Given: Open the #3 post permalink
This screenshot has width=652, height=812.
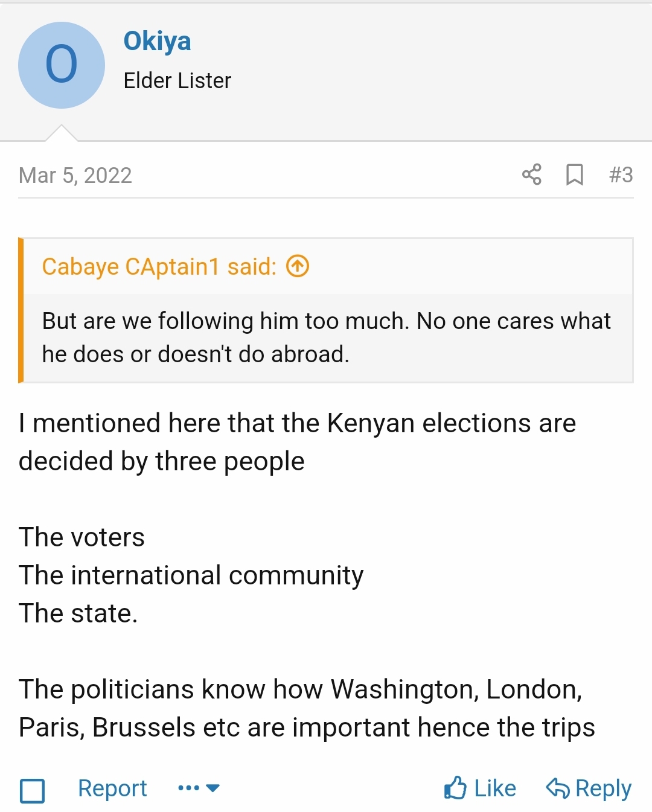Looking at the screenshot, I should tap(621, 174).
